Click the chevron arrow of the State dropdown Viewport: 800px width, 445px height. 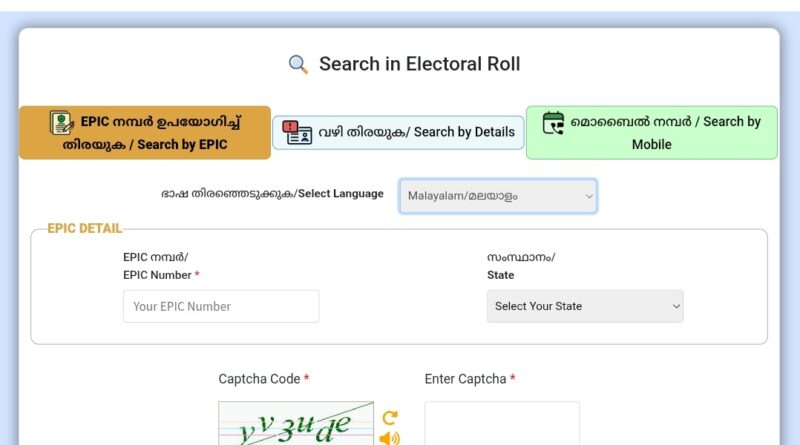(676, 306)
